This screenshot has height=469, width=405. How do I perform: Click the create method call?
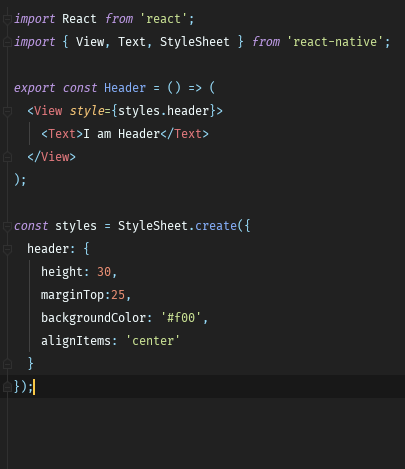point(216,226)
